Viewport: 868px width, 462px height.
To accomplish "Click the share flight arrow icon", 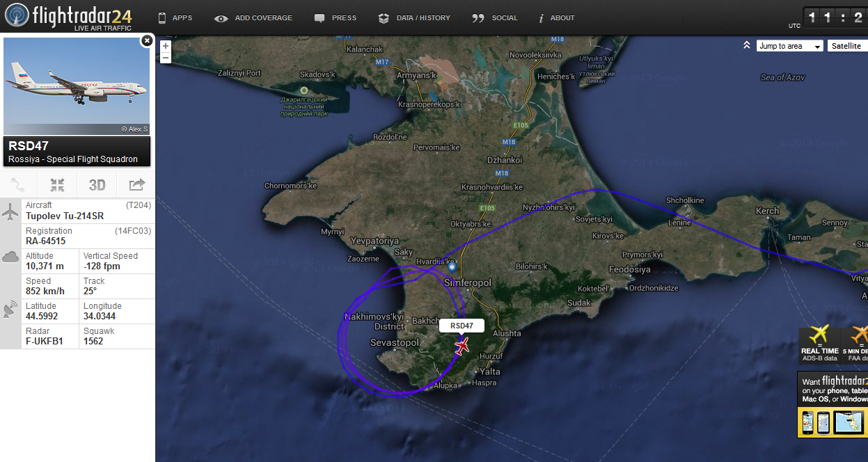I will coord(136,185).
